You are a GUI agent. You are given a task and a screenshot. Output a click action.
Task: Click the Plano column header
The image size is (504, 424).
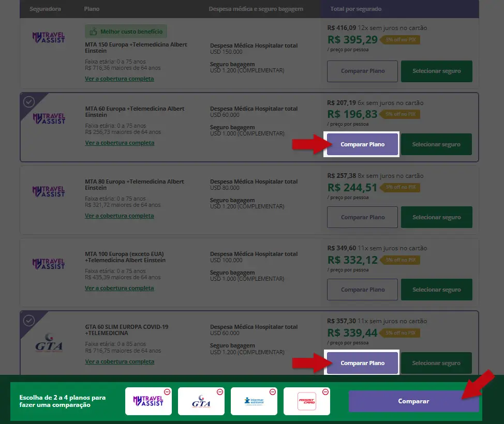(x=92, y=9)
